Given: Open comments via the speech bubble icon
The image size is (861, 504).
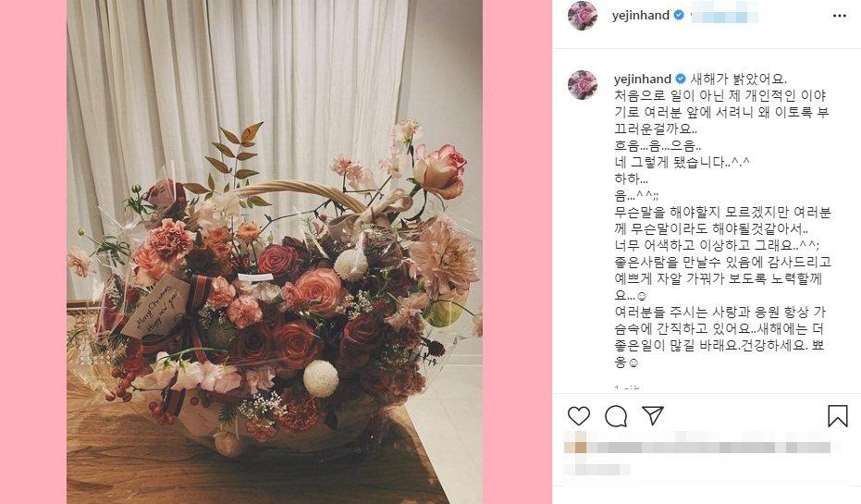Looking at the screenshot, I should point(616,416).
